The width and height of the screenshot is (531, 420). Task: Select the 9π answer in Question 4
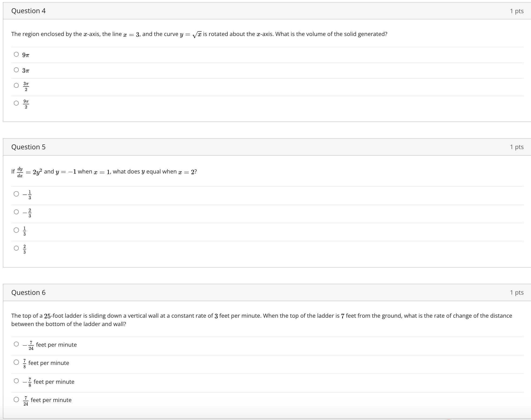click(16, 54)
